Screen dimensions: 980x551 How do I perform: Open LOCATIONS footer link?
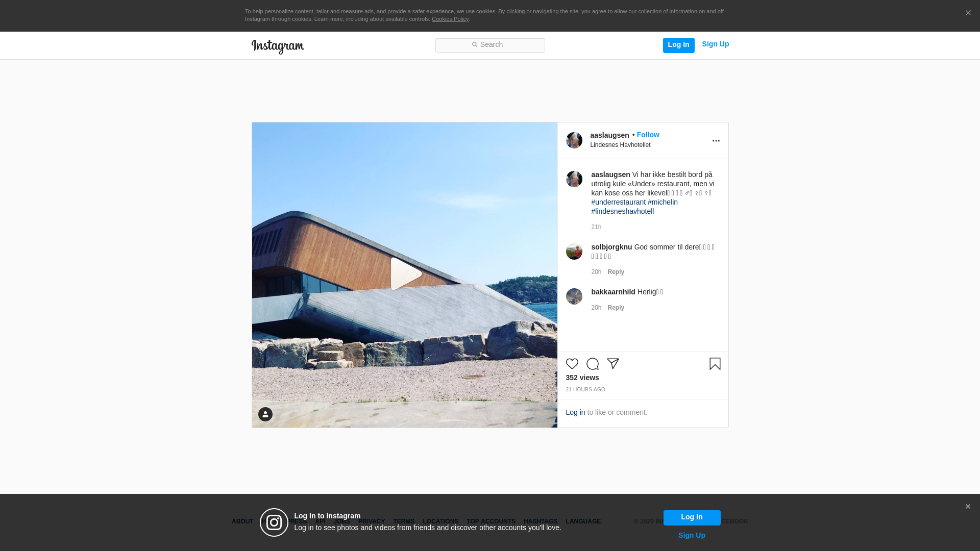coord(440,521)
